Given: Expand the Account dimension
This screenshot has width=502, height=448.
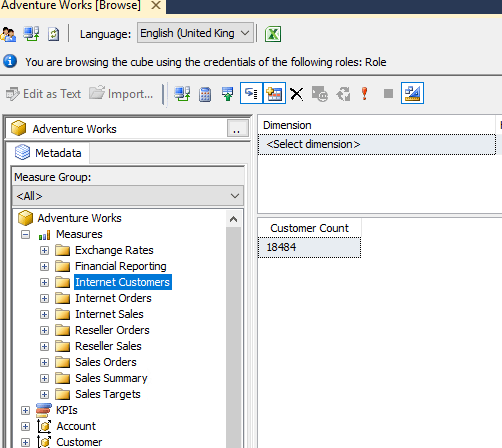Looking at the screenshot, I should click(x=25, y=426).
